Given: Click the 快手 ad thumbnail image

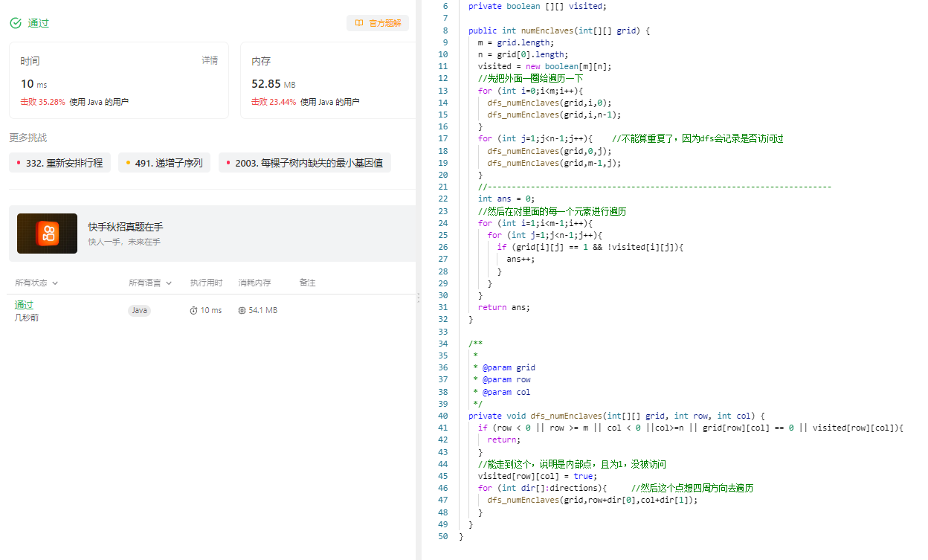Looking at the screenshot, I should 47,234.
